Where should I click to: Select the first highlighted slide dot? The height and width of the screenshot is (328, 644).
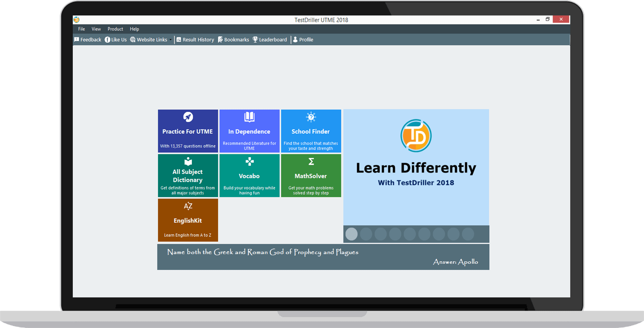coord(352,234)
